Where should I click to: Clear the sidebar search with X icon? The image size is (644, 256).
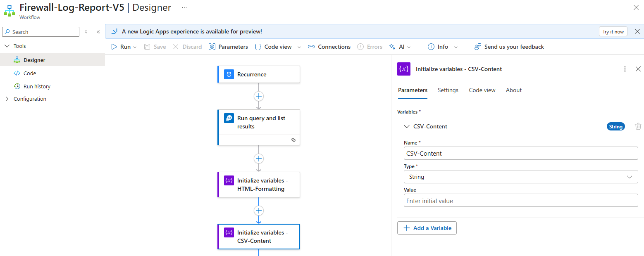[86, 32]
